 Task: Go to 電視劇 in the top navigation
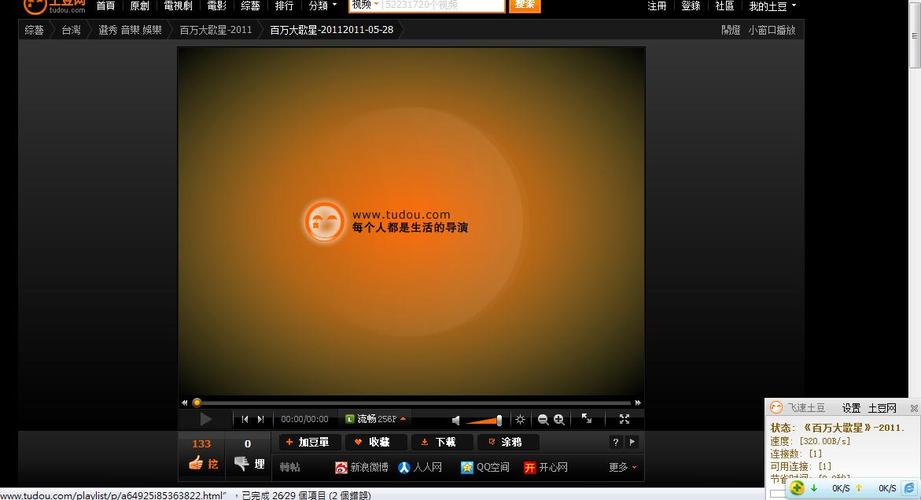coord(177,6)
